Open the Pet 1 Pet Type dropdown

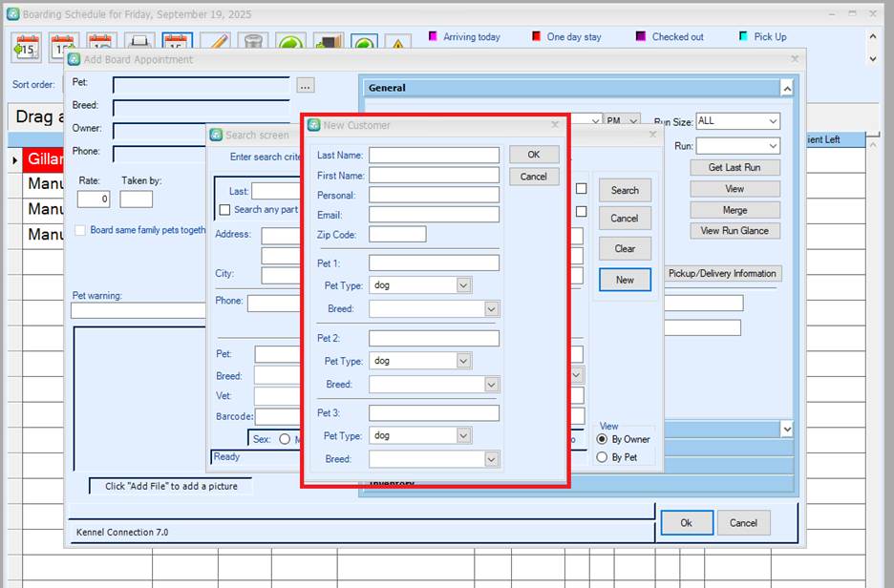point(463,284)
